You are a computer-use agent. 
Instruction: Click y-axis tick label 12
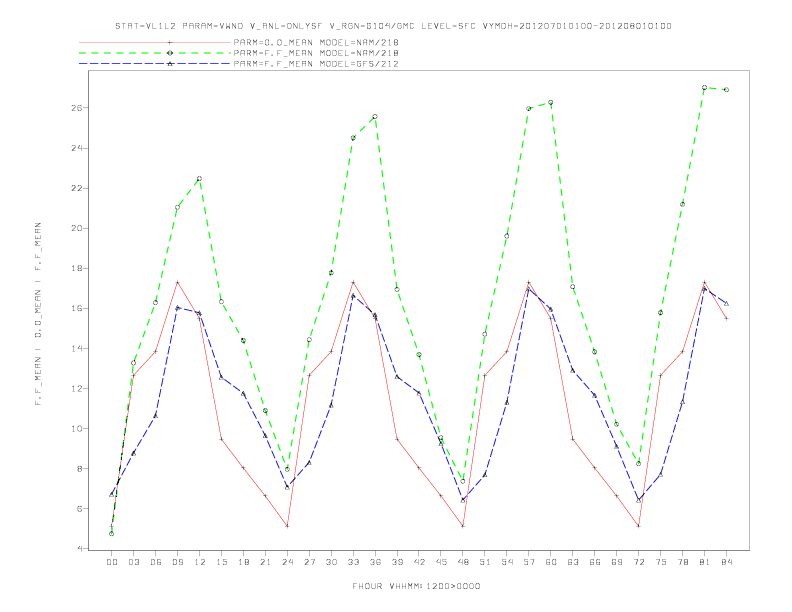tap(76, 388)
